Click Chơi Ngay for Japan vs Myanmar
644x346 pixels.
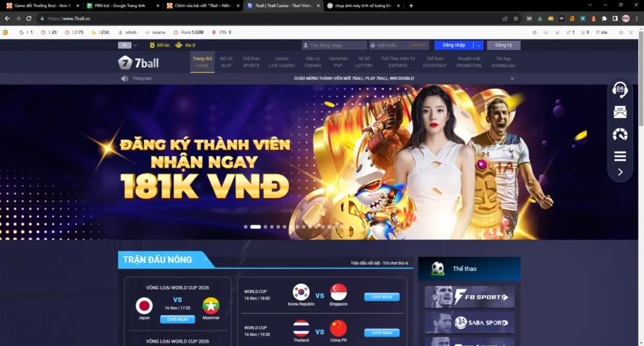(177, 319)
